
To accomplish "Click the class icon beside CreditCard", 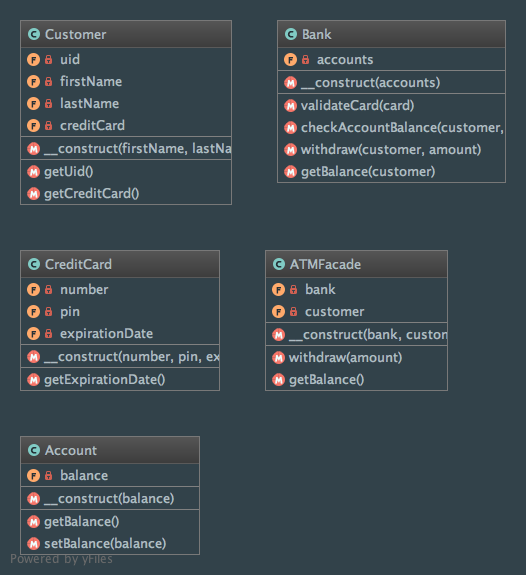I will (x=34, y=264).
